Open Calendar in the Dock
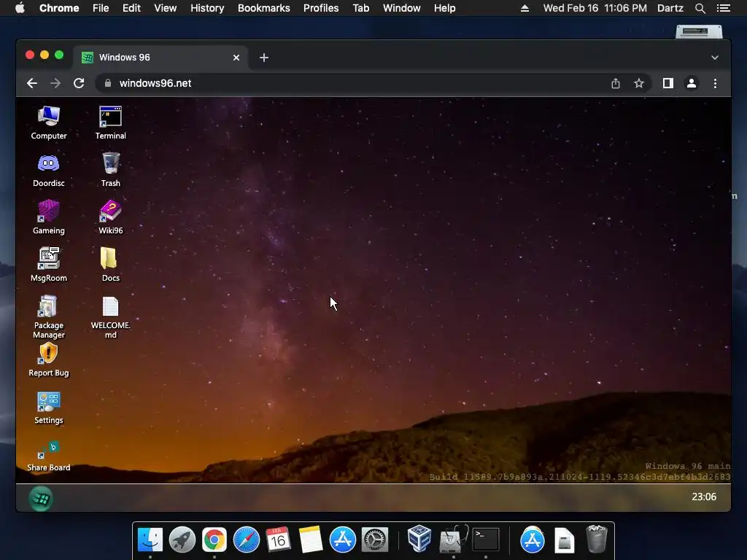 click(x=278, y=540)
